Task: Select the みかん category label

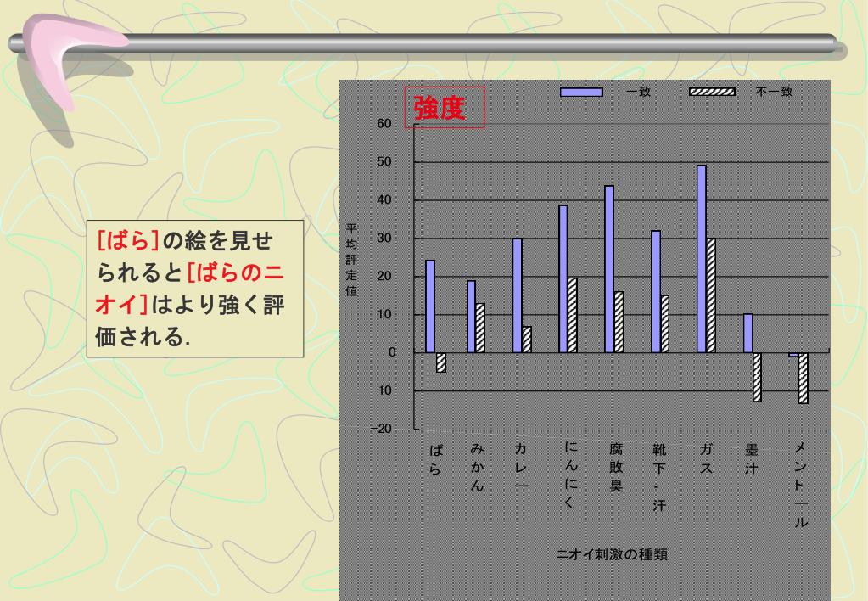Action: [x=477, y=468]
